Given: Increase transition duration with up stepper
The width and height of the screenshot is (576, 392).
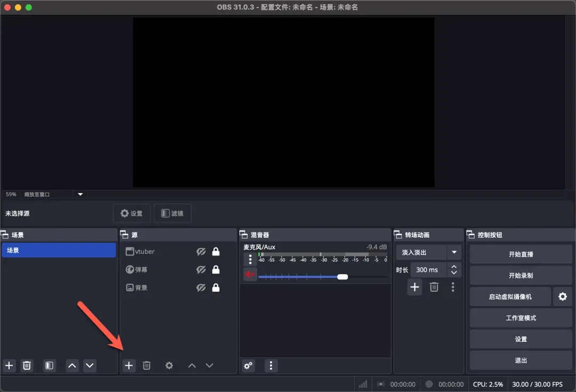Looking at the screenshot, I should (x=454, y=267).
